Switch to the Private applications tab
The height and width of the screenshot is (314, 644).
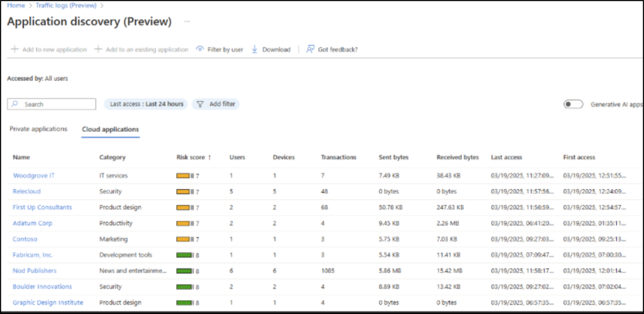click(38, 129)
